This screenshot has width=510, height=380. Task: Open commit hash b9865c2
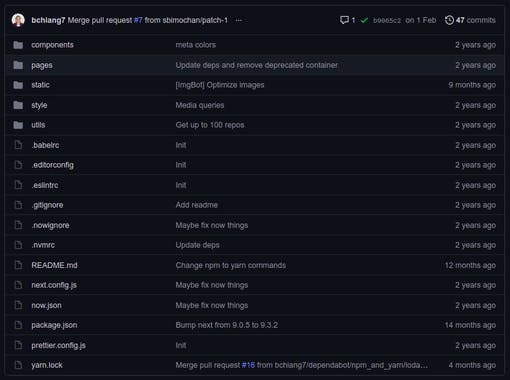tap(387, 20)
